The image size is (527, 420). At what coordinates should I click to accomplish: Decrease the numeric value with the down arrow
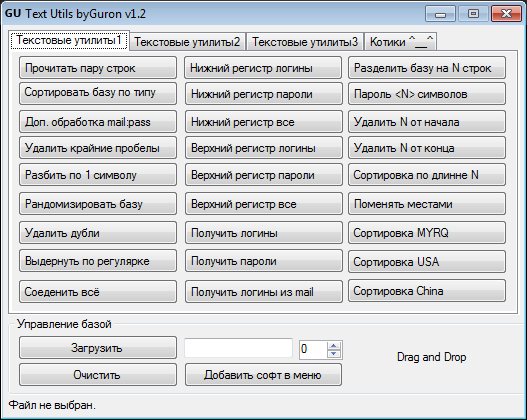pyautogui.click(x=334, y=354)
